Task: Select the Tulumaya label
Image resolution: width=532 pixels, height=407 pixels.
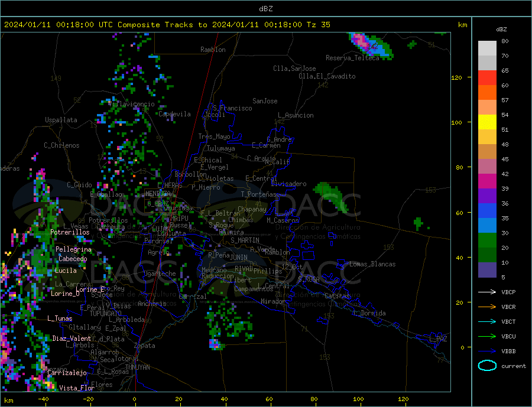Action: pos(220,148)
